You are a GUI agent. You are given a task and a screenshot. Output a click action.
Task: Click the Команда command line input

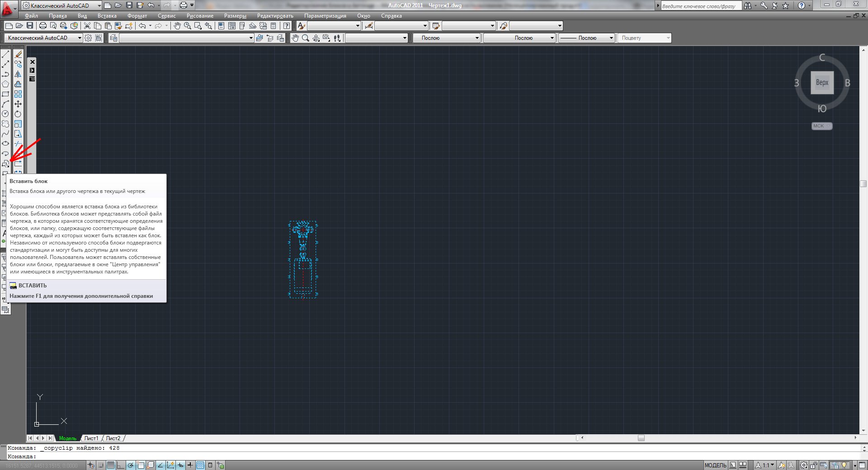(434, 456)
